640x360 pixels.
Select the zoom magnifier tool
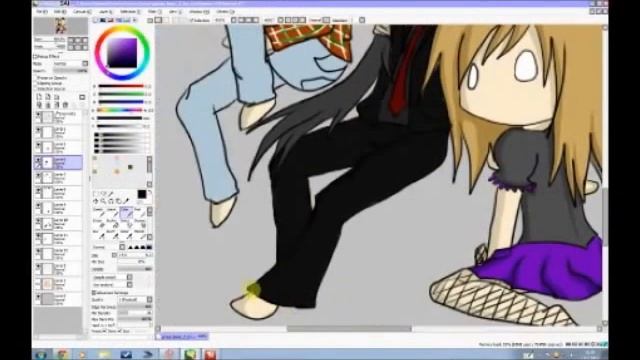click(x=103, y=201)
